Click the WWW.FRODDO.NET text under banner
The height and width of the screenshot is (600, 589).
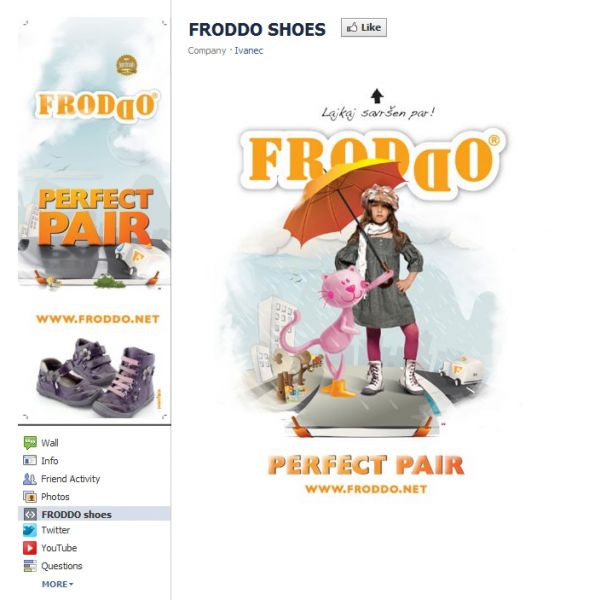pos(366,489)
